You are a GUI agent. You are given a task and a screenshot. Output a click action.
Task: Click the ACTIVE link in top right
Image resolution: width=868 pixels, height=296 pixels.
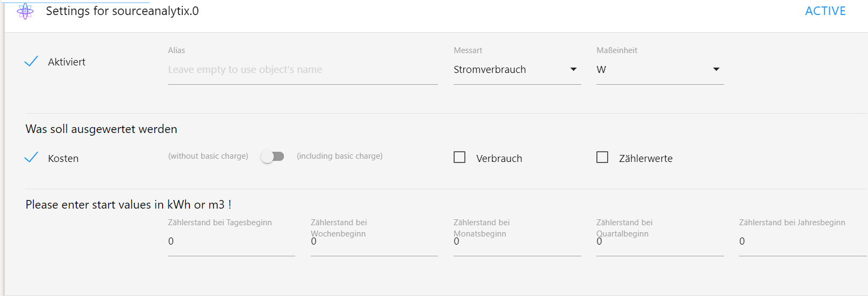pyautogui.click(x=825, y=11)
